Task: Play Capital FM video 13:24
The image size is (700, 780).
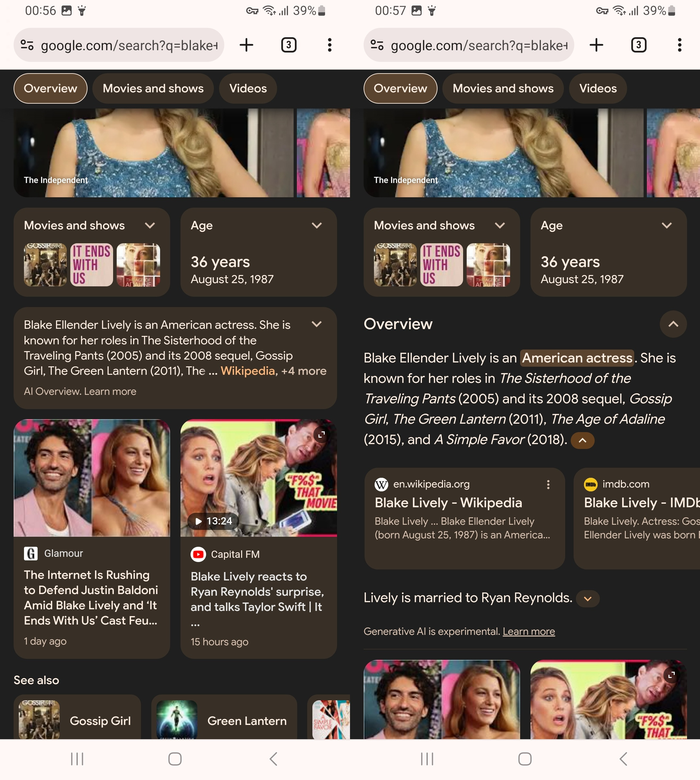Action: tap(214, 521)
